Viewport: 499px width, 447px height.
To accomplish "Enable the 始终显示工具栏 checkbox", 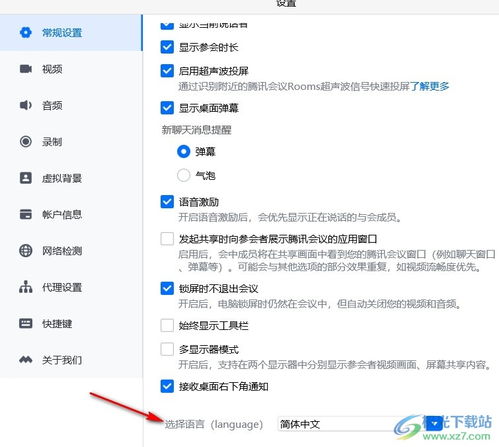I will pos(167,325).
